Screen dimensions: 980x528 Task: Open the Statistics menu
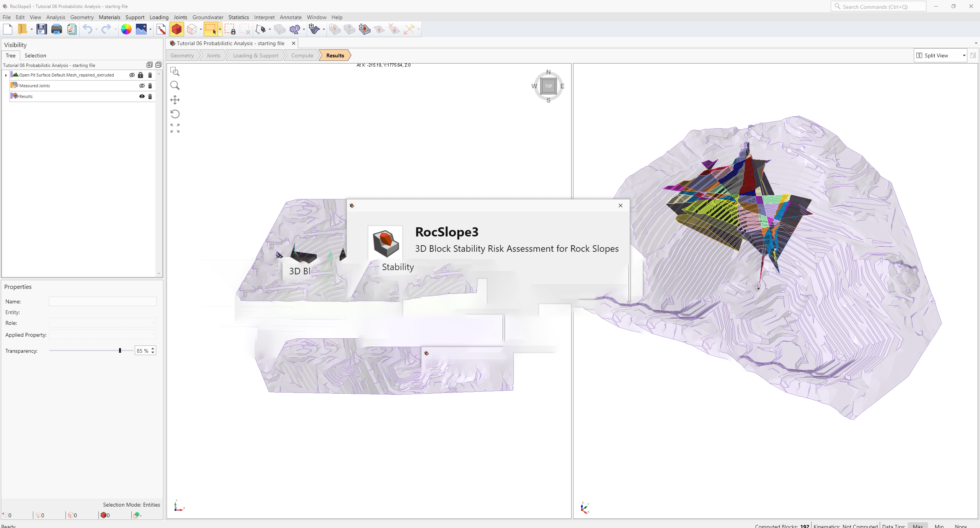coord(238,17)
